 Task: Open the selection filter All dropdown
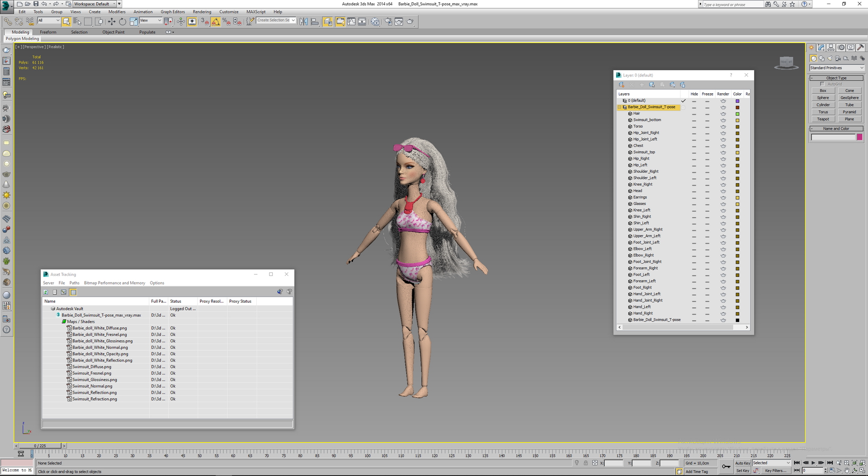49,20
